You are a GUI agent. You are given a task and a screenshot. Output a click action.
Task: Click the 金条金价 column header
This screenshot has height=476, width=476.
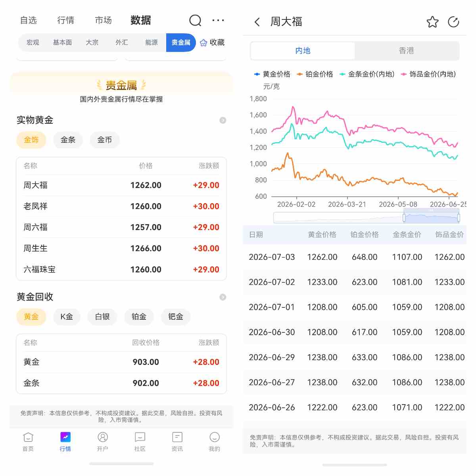pos(407,234)
